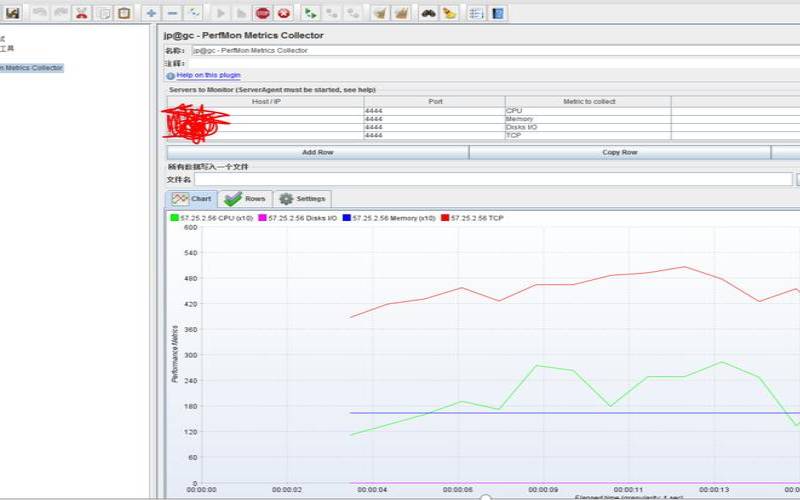Image resolution: width=800 pixels, height=500 pixels.
Task: Click the Servers to Monitor section label
Action: (x=272, y=90)
